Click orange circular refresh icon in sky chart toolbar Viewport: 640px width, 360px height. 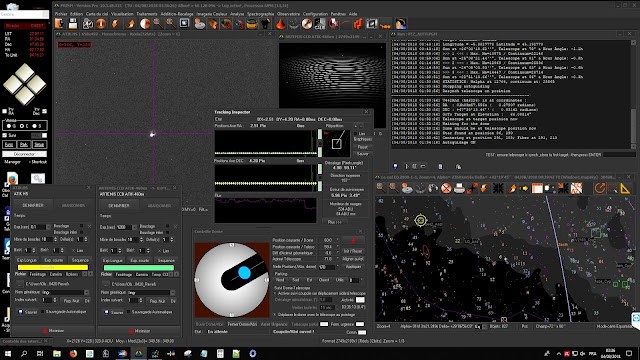click(x=599, y=188)
